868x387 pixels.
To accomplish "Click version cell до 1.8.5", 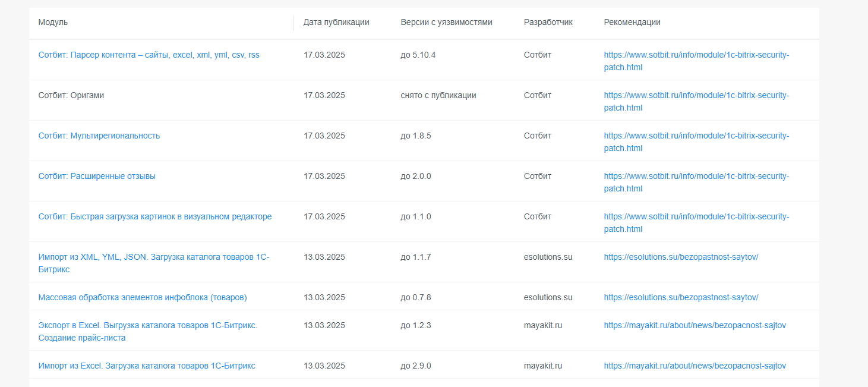I will [416, 136].
